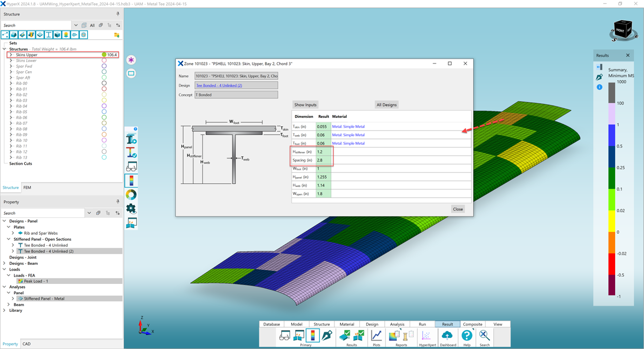The height and width of the screenshot is (349, 644).
Task: Expand the Library node in Property tree
Action: pyautogui.click(x=5, y=310)
